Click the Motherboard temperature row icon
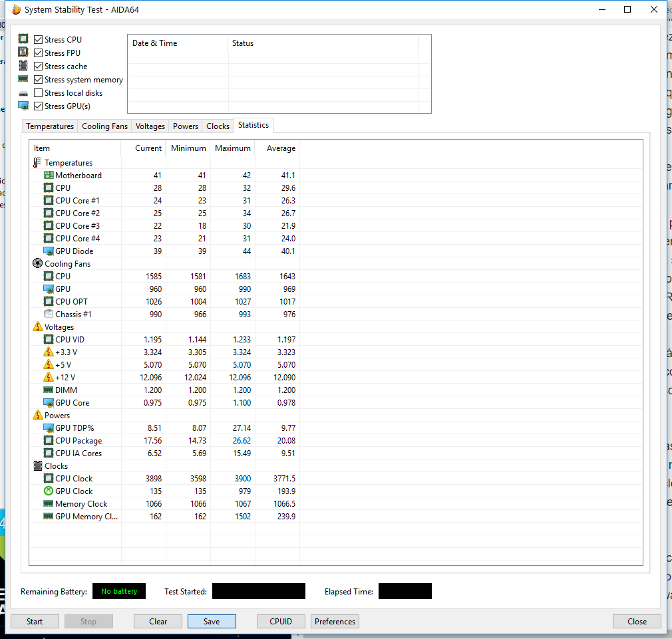Screen dimensions: 672x639 (49, 175)
